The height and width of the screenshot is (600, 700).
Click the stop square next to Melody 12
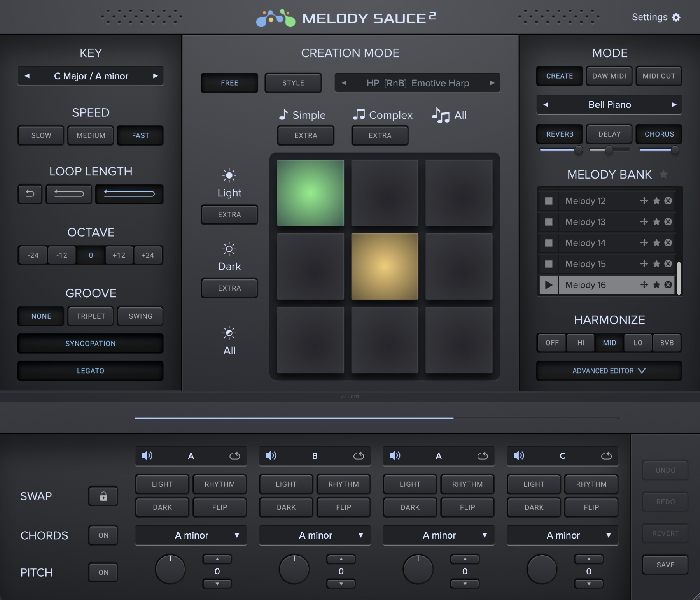(549, 201)
